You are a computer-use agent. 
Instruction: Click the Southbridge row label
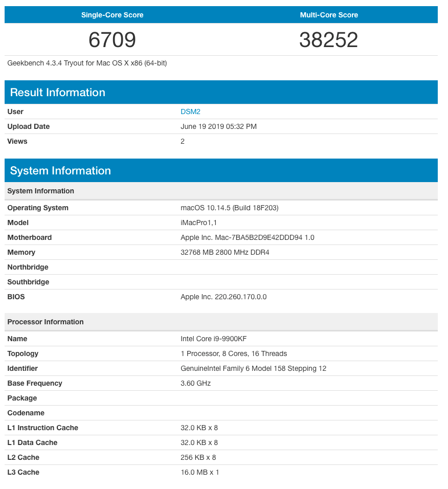[x=28, y=282]
